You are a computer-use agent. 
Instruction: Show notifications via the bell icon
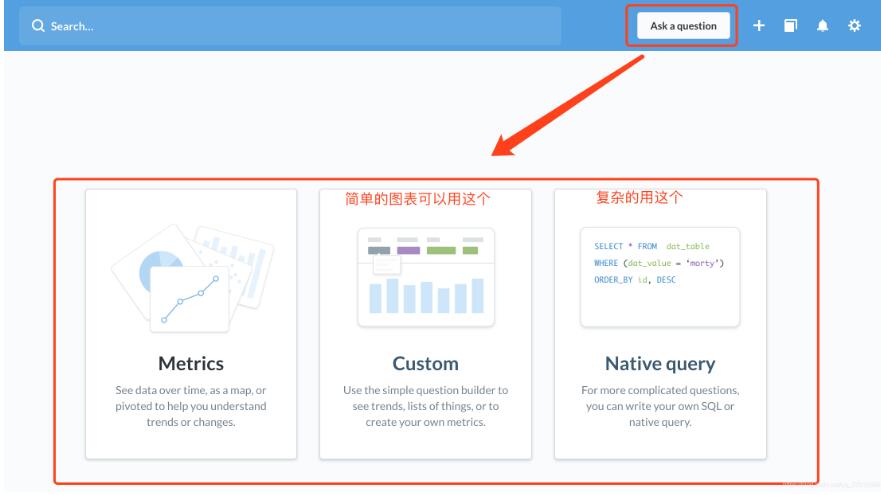pyautogui.click(x=822, y=26)
